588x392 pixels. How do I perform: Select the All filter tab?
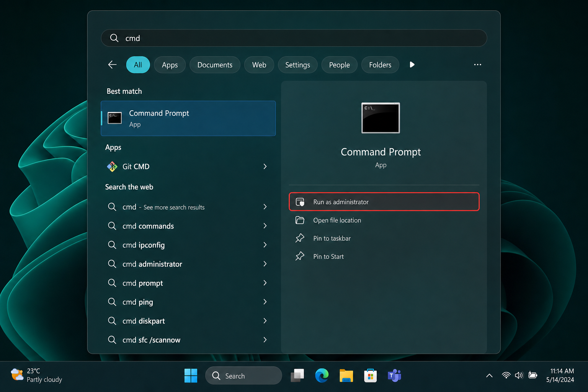coord(138,65)
